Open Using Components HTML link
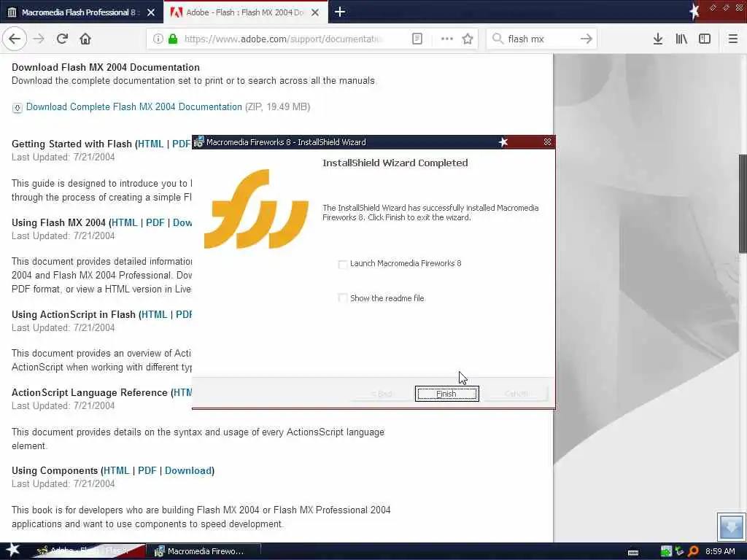This screenshot has height=560, width=747. pos(116,470)
